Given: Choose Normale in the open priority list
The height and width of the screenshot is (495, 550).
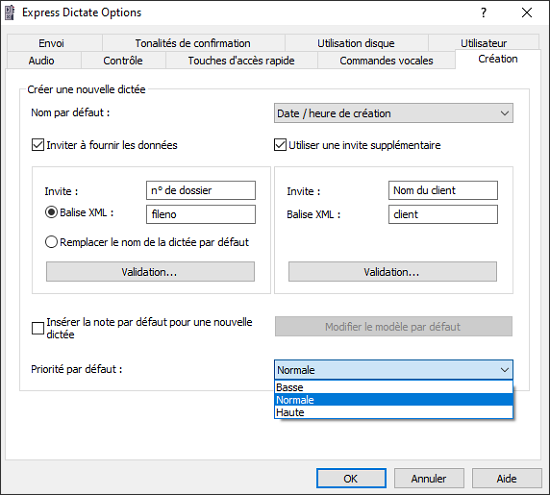Looking at the screenshot, I should pos(394,400).
